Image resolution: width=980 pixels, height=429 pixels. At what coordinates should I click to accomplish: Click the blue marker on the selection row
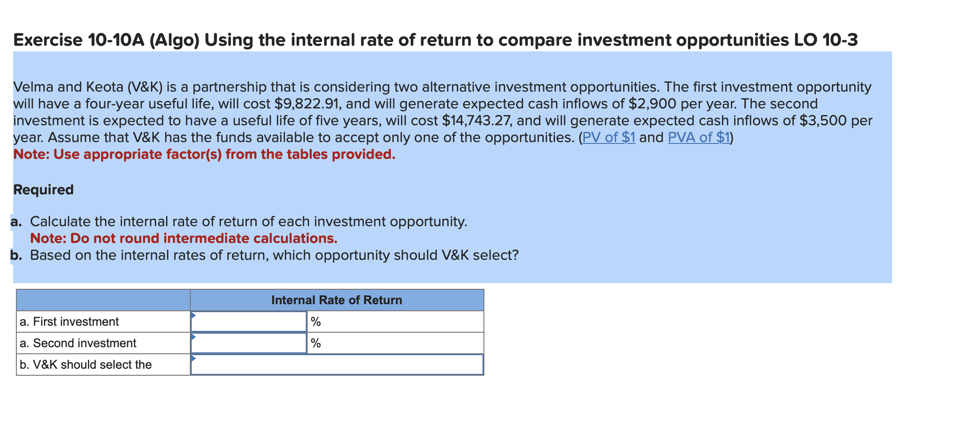click(192, 359)
